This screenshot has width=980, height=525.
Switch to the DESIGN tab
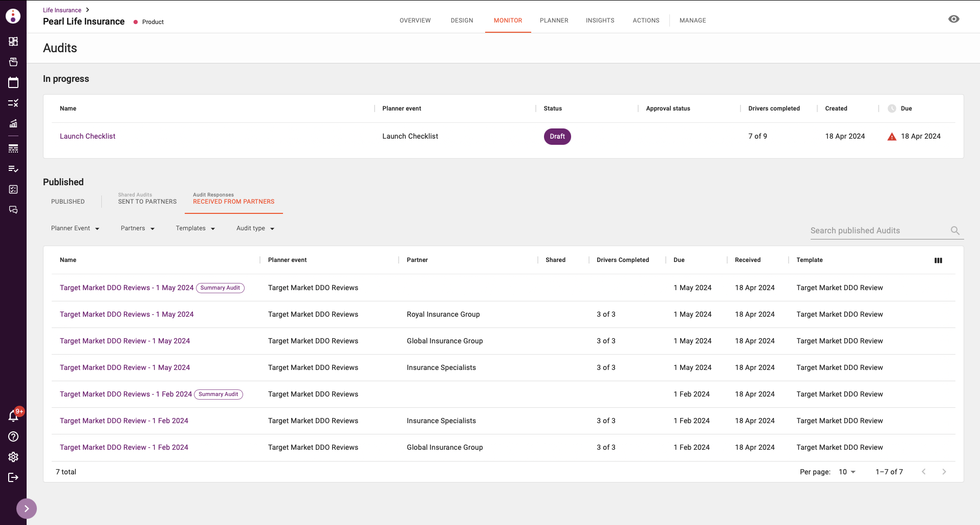point(462,20)
